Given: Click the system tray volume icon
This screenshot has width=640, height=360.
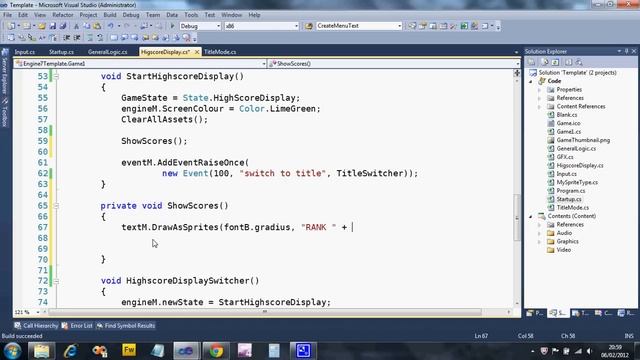Looking at the screenshot, I should (x=589, y=351).
